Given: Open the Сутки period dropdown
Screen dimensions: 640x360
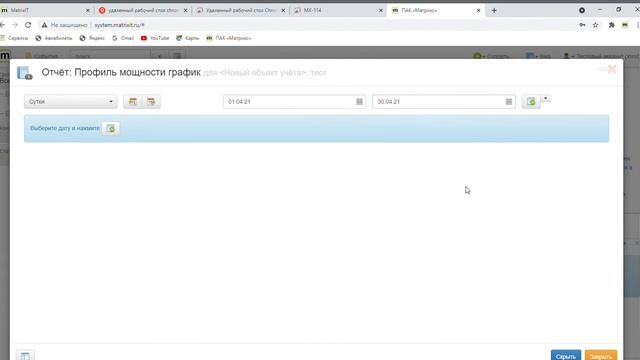Looking at the screenshot, I should click(x=71, y=102).
